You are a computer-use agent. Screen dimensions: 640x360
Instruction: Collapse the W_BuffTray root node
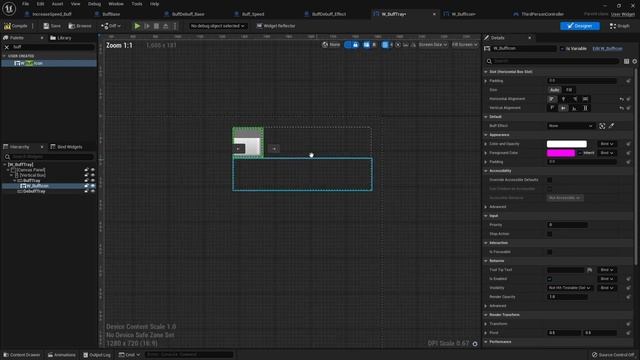click(4, 164)
